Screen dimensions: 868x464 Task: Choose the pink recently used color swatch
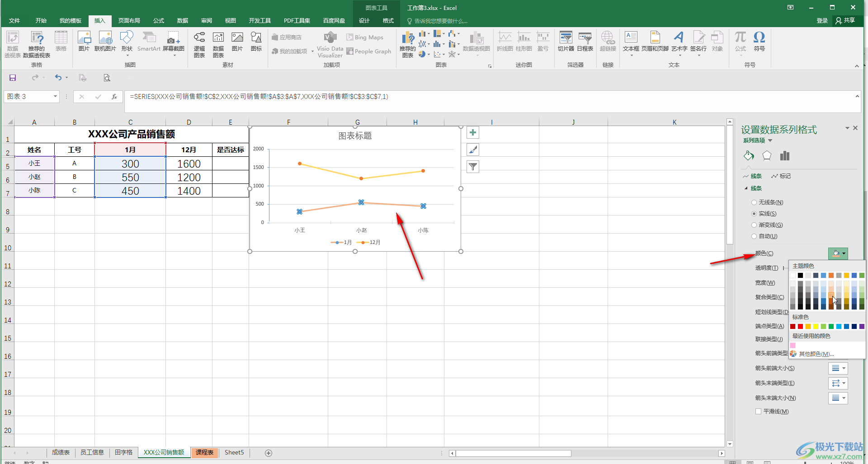[793, 346]
